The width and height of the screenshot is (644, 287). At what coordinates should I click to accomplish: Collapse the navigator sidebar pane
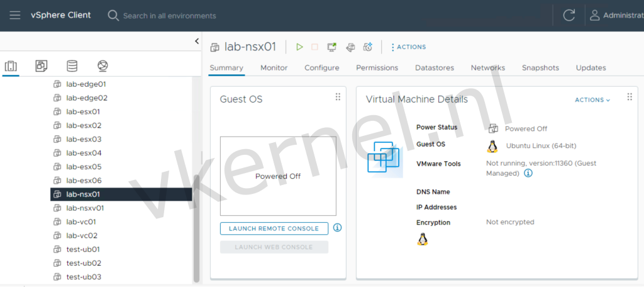(x=197, y=41)
